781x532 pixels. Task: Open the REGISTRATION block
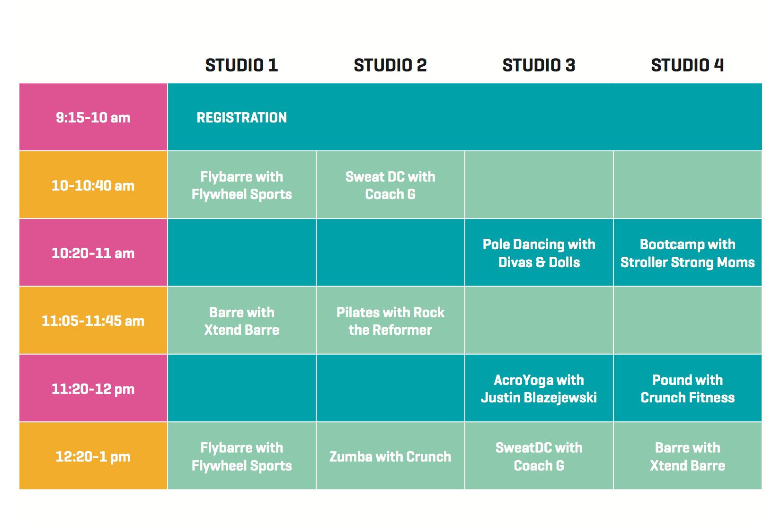pos(465,117)
